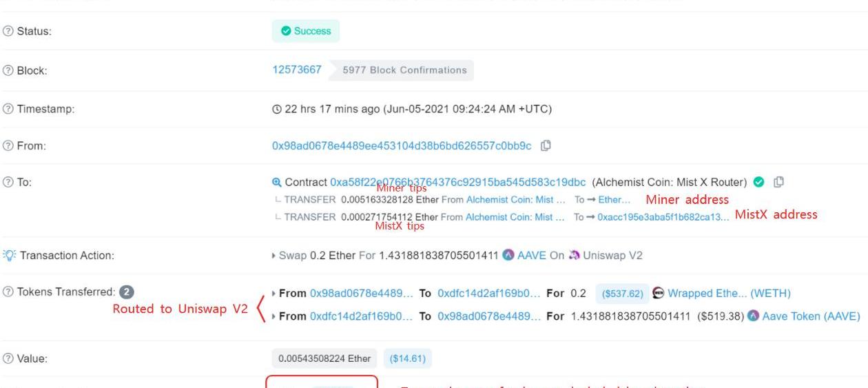Click the $14.61 value badge
The width and height of the screenshot is (868, 388).
click(409, 358)
